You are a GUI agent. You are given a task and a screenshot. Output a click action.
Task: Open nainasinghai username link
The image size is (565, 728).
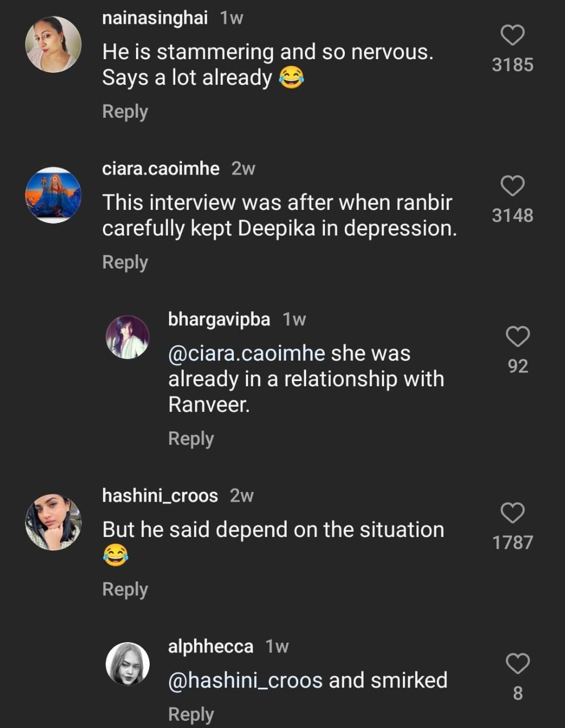click(x=155, y=18)
